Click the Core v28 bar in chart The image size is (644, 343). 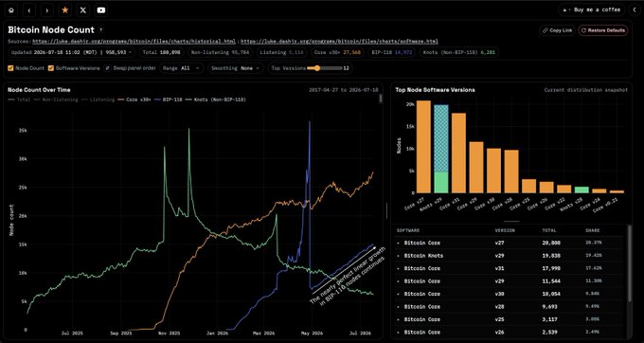[x=511, y=171]
